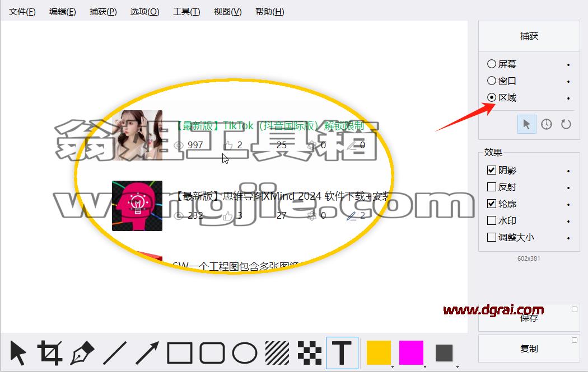Select the Rectangle shape tool

[180, 352]
